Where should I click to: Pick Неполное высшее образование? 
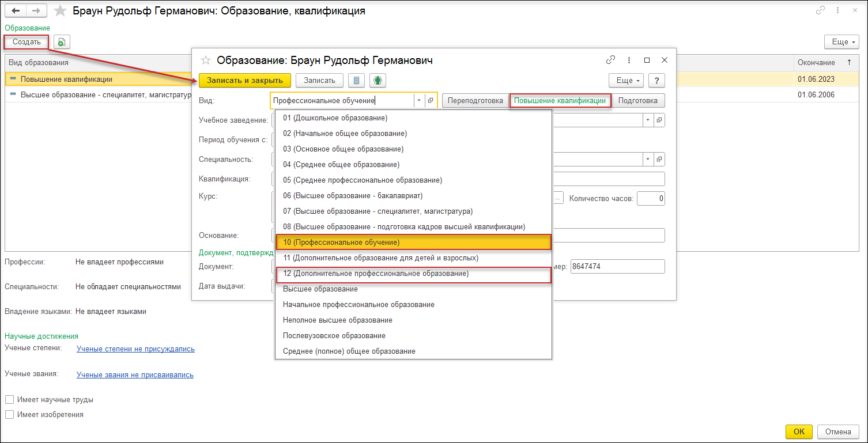click(x=413, y=320)
